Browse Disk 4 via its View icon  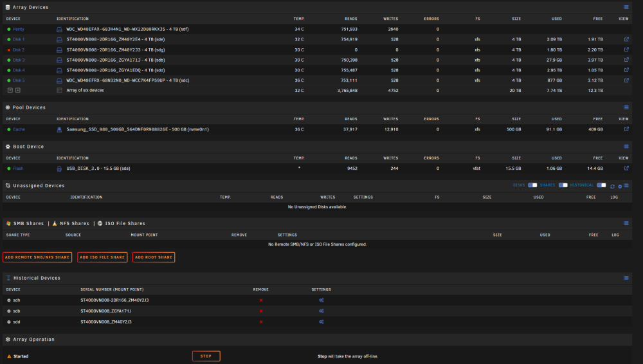click(626, 70)
